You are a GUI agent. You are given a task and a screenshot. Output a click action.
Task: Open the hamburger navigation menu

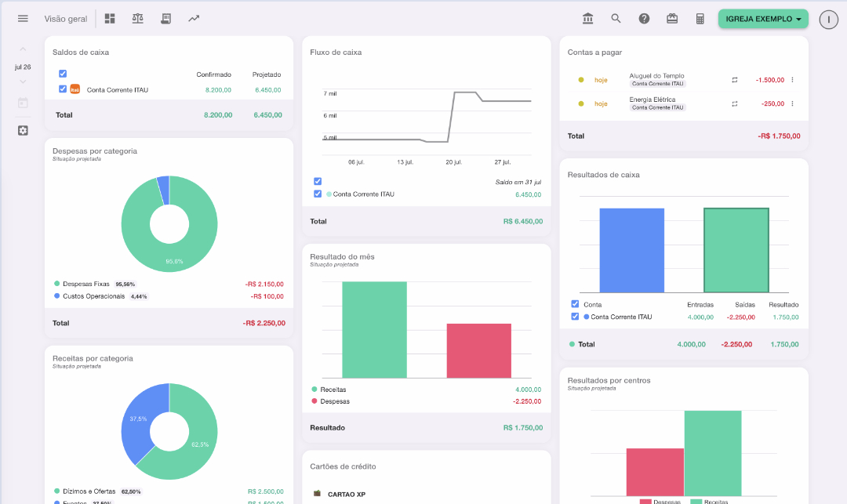23,18
